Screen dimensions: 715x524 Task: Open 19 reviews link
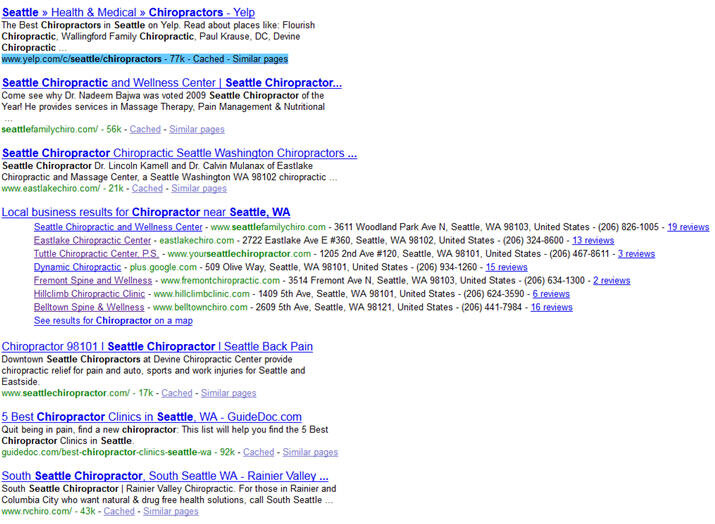(x=688, y=227)
